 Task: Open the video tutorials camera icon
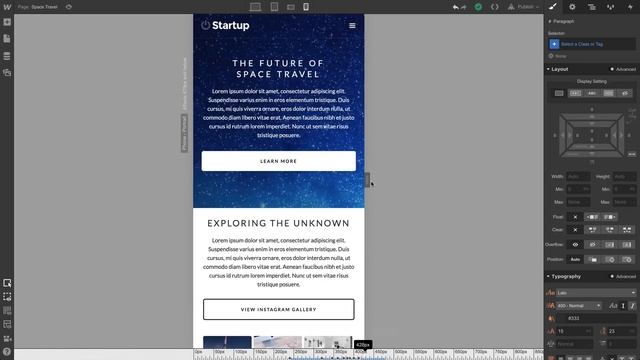point(7,338)
